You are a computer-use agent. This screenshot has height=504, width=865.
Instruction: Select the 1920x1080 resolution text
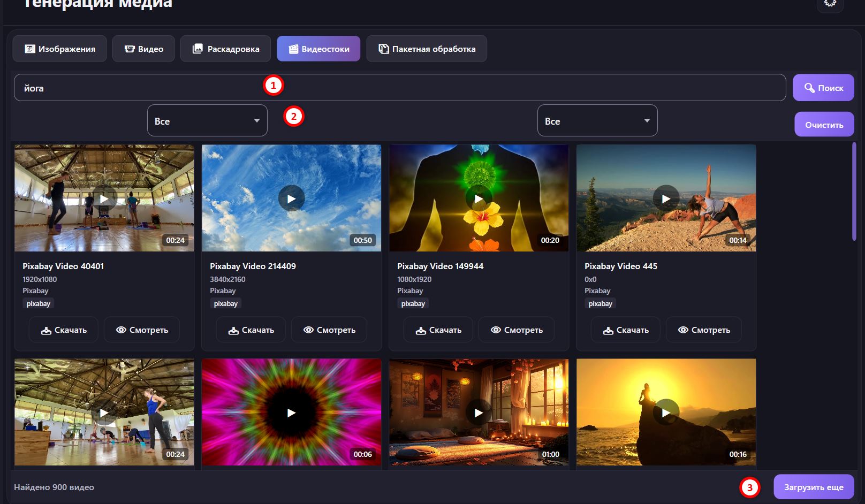40,279
